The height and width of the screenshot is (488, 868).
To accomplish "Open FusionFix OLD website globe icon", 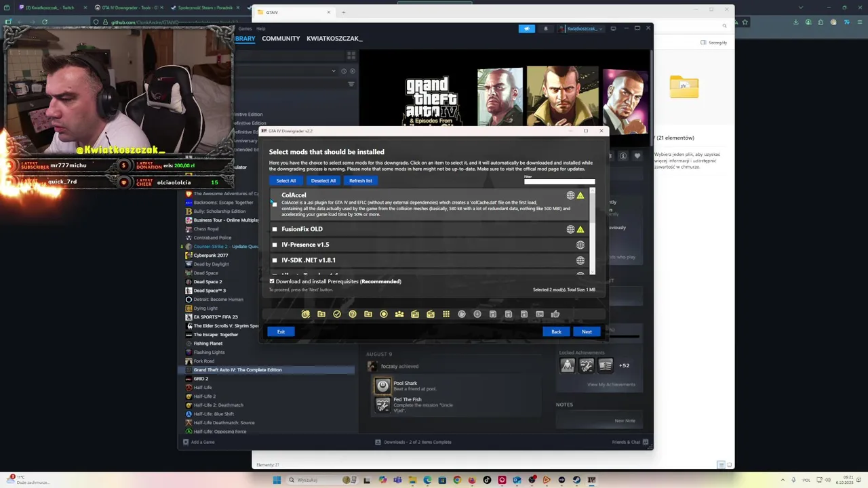I will coord(570,229).
